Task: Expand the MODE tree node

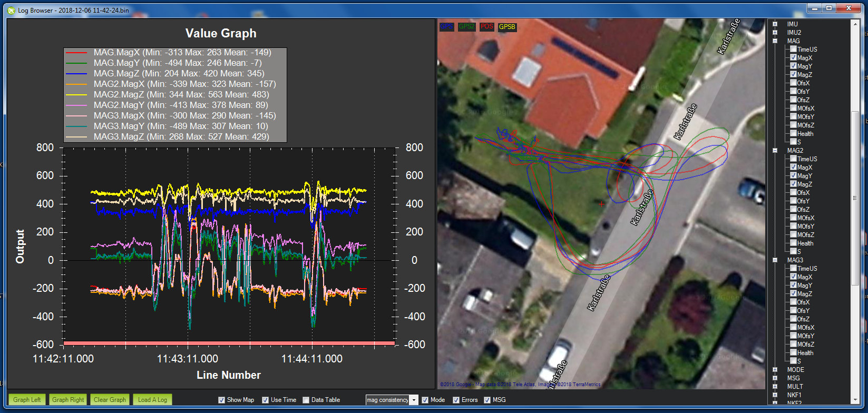Action: coord(775,370)
